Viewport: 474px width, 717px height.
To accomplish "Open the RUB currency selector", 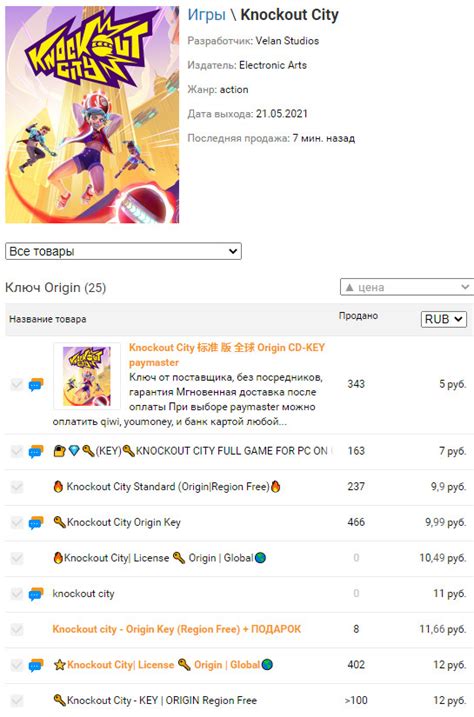I will pyautogui.click(x=443, y=319).
